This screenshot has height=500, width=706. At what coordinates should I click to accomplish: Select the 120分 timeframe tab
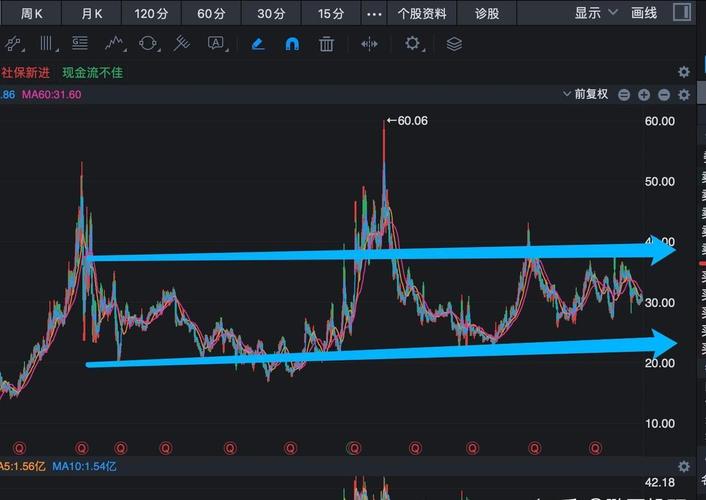tap(151, 14)
